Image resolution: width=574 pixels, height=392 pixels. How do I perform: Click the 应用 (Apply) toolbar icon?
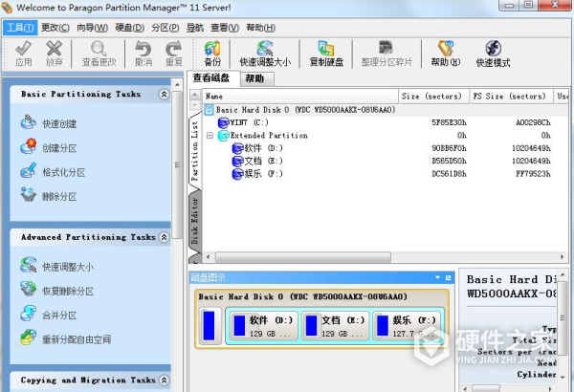point(23,54)
